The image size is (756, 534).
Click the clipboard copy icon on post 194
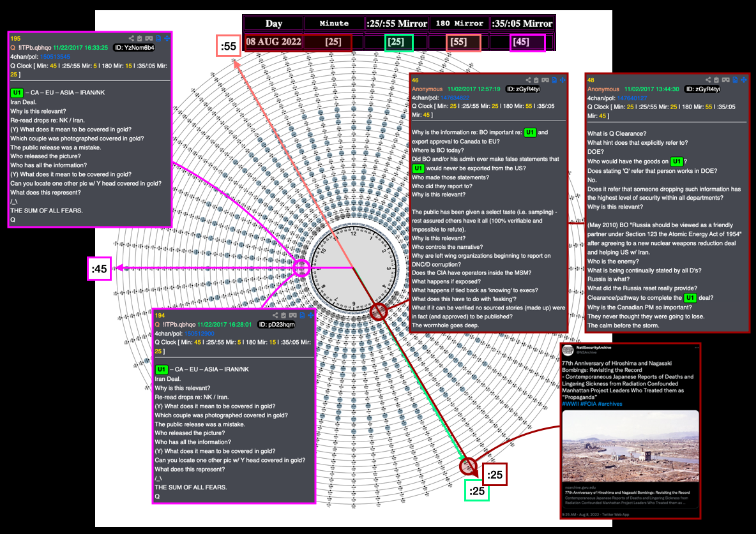(283, 315)
